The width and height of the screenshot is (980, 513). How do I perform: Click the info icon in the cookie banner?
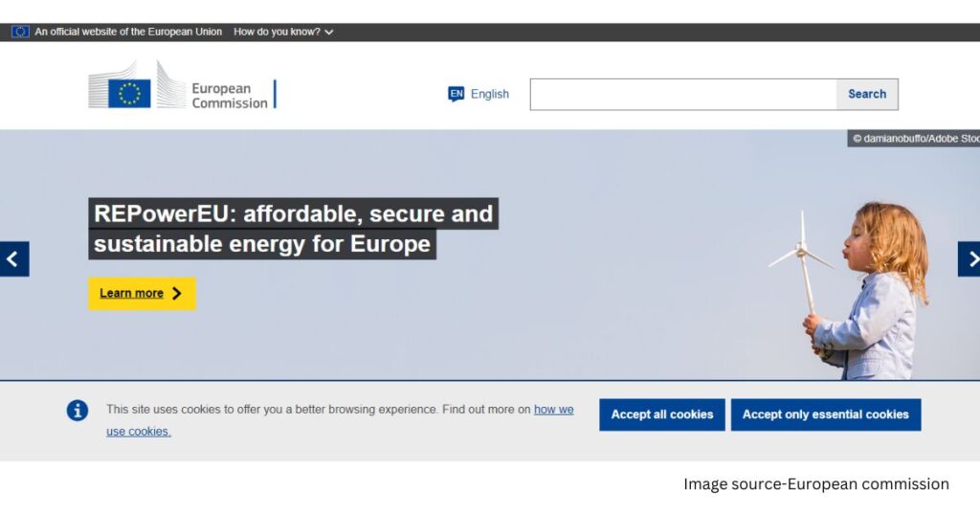coord(78,411)
